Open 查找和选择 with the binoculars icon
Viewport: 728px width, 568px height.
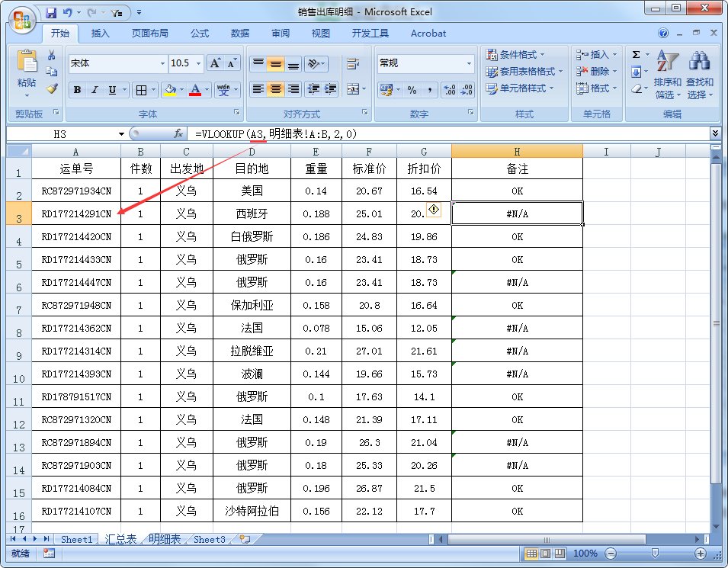[x=701, y=61]
